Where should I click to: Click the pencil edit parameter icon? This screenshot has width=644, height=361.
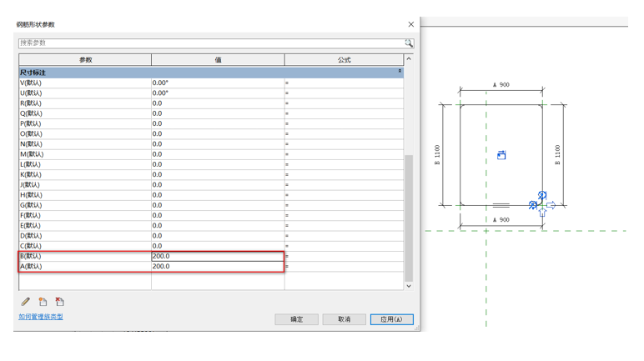coord(26,302)
